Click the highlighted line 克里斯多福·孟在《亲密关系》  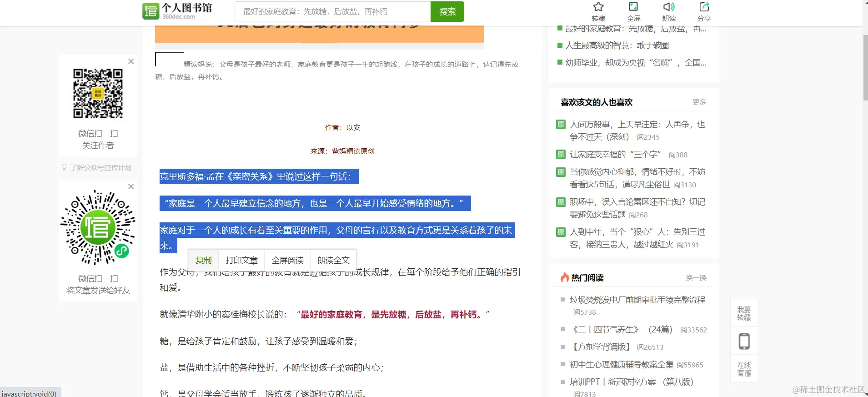point(259,176)
